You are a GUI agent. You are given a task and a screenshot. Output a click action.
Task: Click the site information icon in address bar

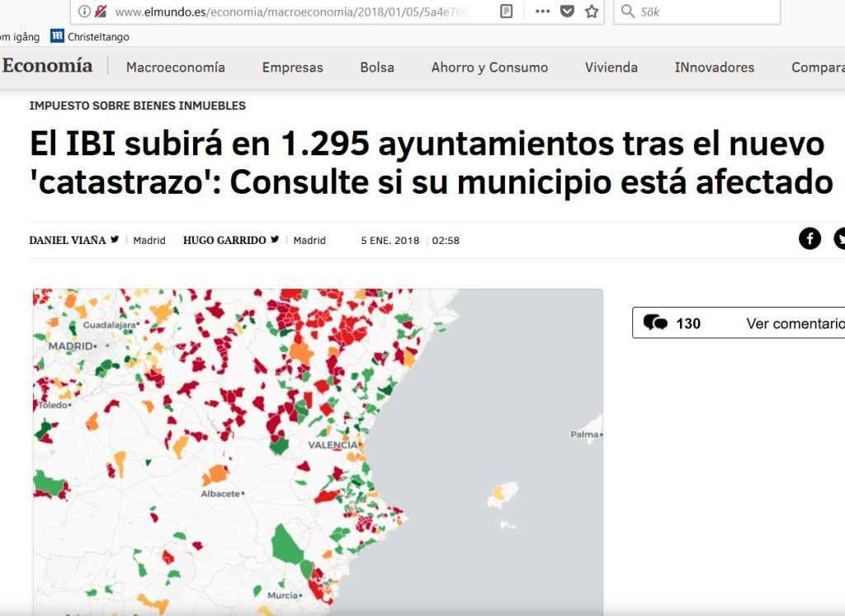84,12
